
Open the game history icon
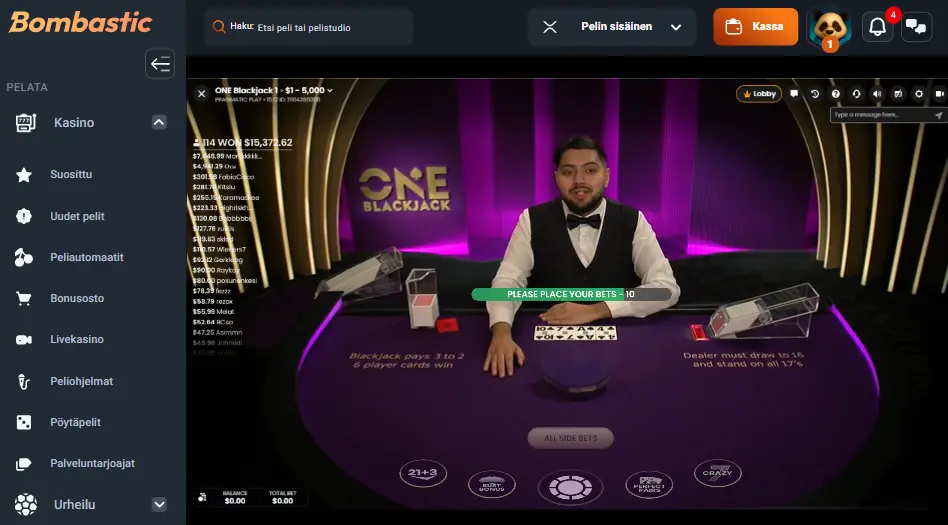point(814,94)
